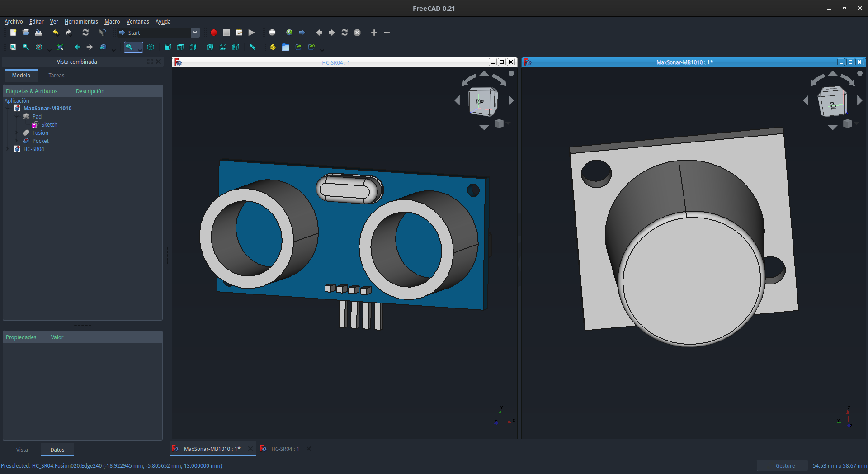Select the Pocket item in model tree
The width and height of the screenshot is (868, 474).
40,141
